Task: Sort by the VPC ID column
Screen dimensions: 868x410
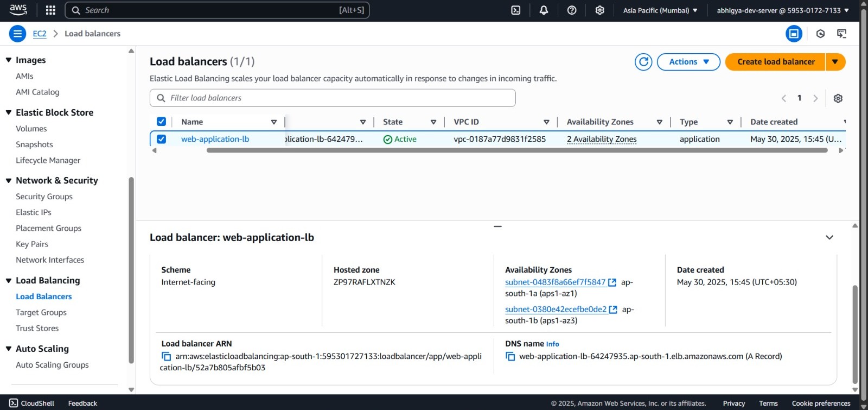Action: coord(546,122)
